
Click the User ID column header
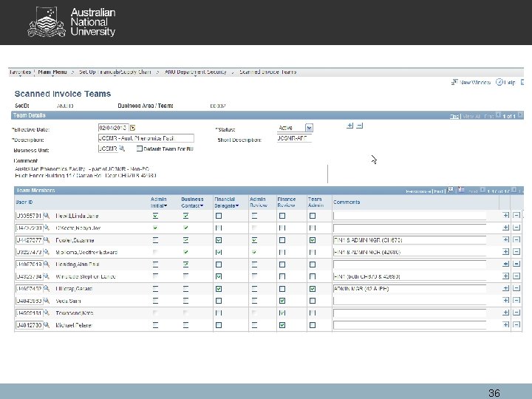coord(24,202)
